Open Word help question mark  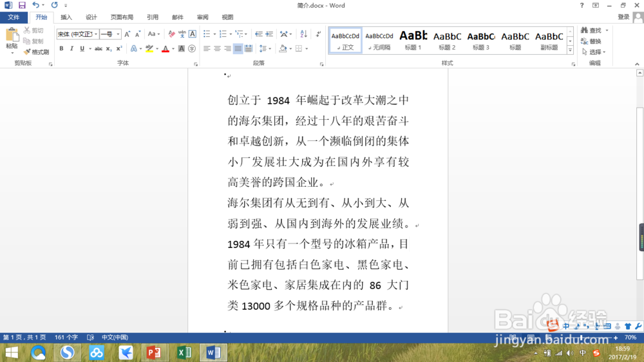click(582, 5)
